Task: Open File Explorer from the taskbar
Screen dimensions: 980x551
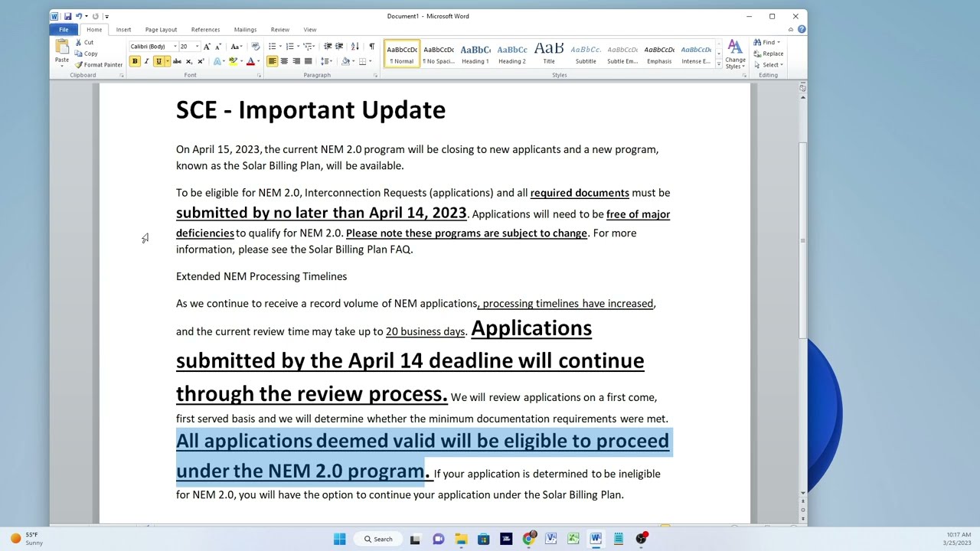Action: [461, 539]
